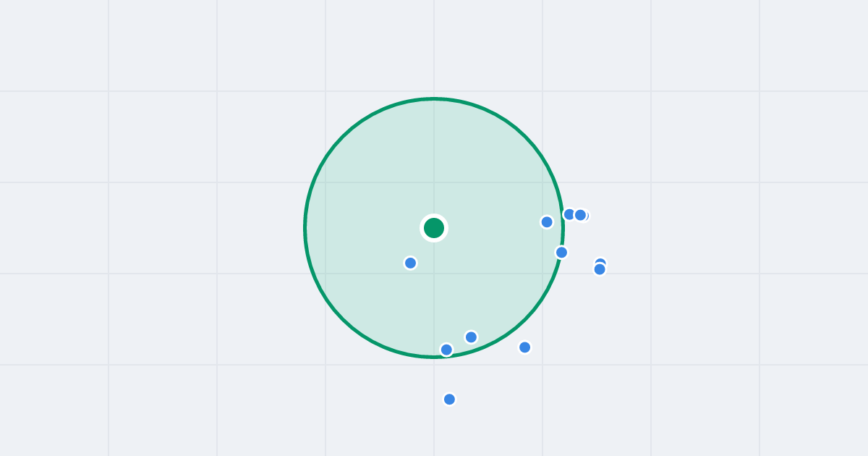Select the blue dot straddling the circle's right border

[561, 253]
